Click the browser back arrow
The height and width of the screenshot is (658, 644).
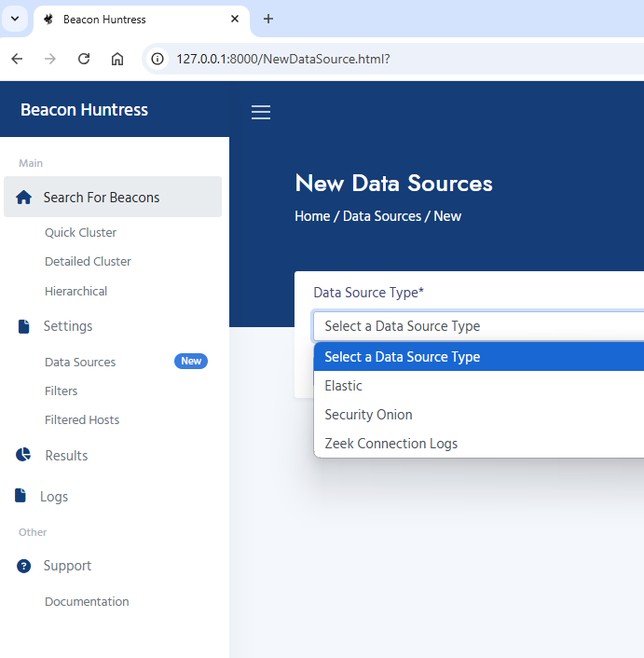pyautogui.click(x=17, y=59)
